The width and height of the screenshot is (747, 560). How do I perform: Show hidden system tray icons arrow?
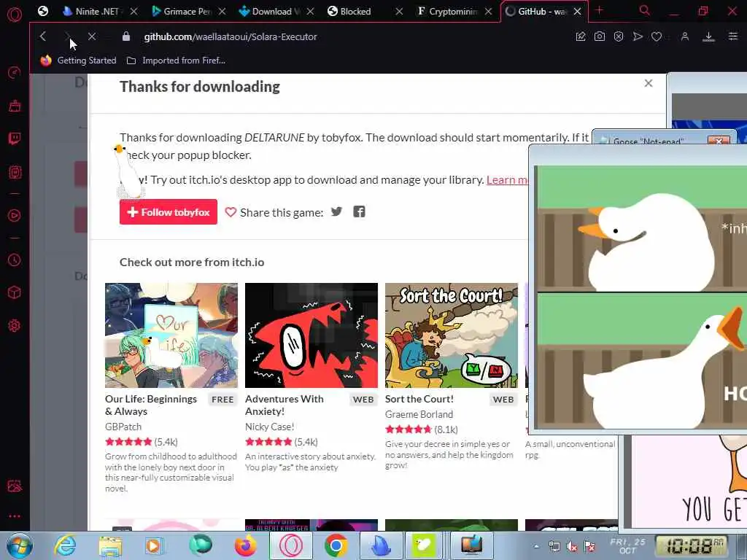pyautogui.click(x=536, y=546)
